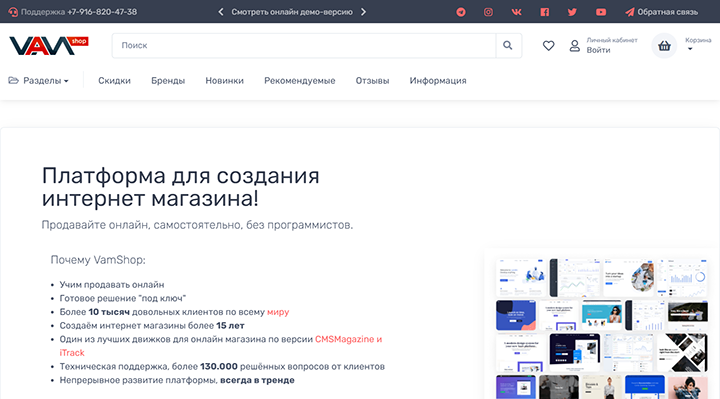
Task: Follow the CMSMagazine и iTrack link
Action: [x=221, y=346]
